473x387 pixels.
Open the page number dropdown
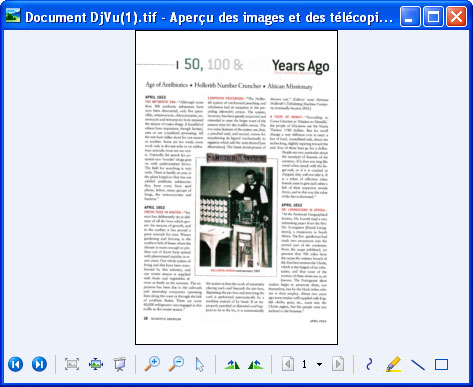pyautogui.click(x=319, y=364)
